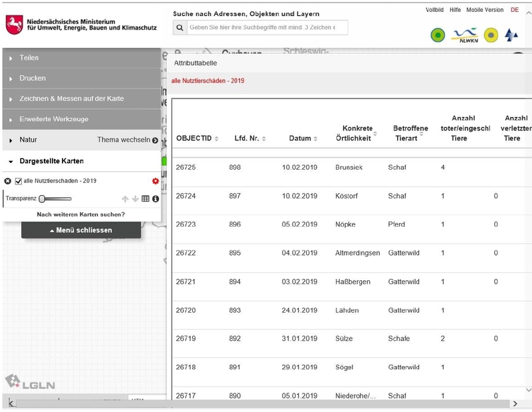Open layer settings via red gear icon

(156, 181)
